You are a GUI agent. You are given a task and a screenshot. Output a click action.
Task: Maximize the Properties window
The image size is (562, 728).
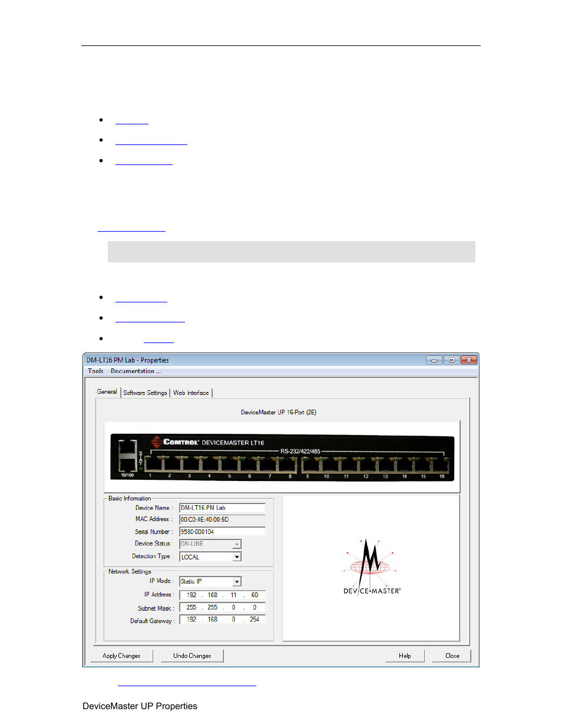click(x=451, y=360)
